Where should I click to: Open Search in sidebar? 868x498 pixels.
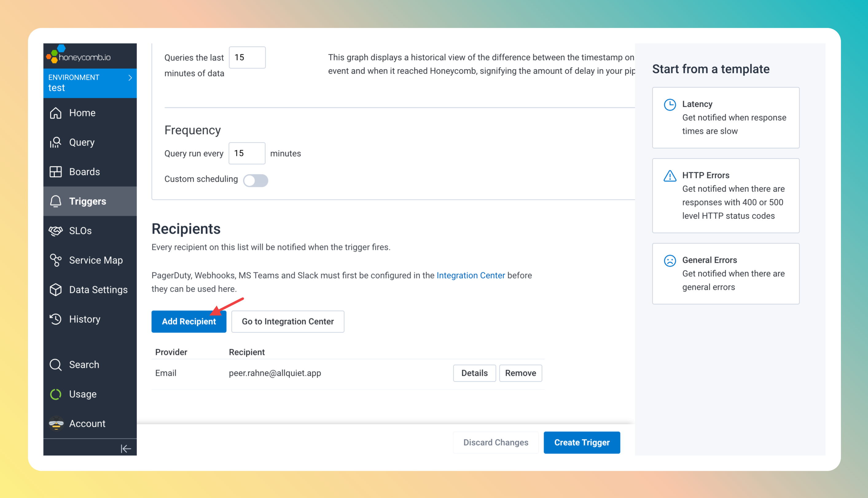[x=84, y=365]
